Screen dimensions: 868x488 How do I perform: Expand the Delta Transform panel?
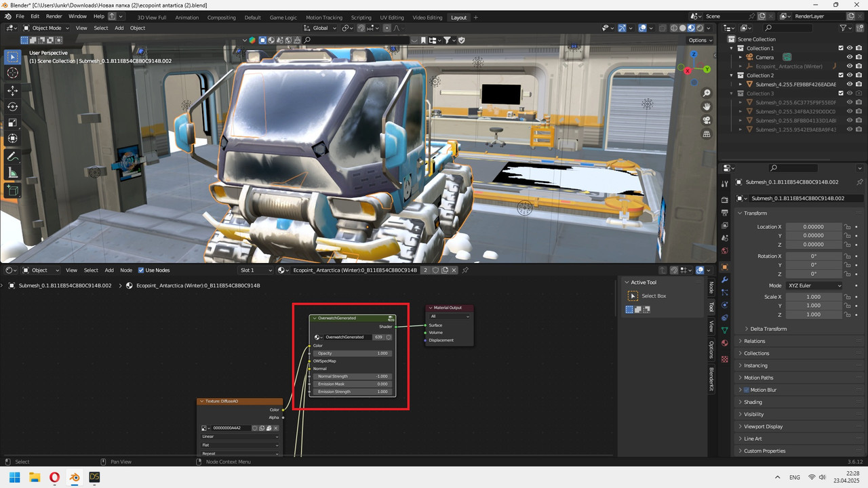(x=768, y=329)
